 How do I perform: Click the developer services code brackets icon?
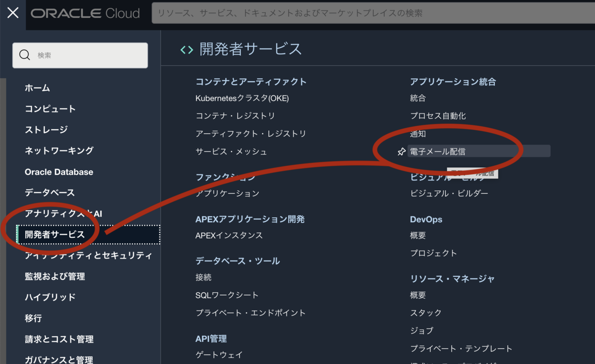click(186, 50)
